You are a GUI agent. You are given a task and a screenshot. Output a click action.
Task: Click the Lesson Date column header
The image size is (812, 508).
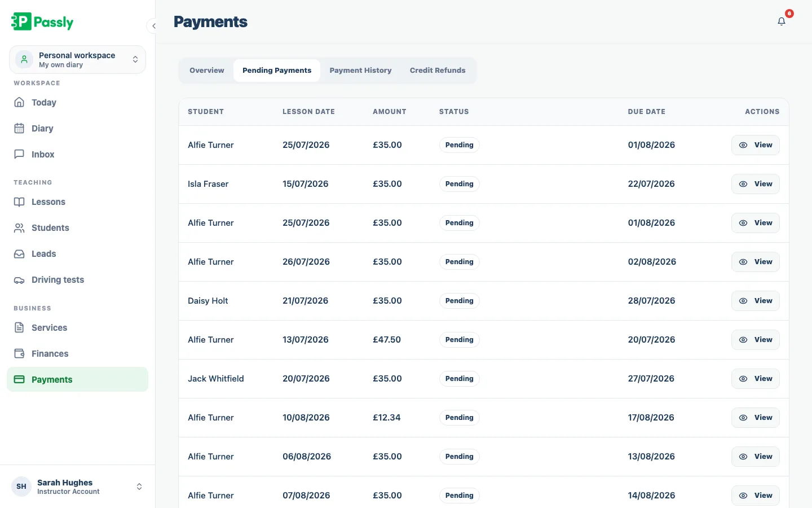(x=308, y=112)
